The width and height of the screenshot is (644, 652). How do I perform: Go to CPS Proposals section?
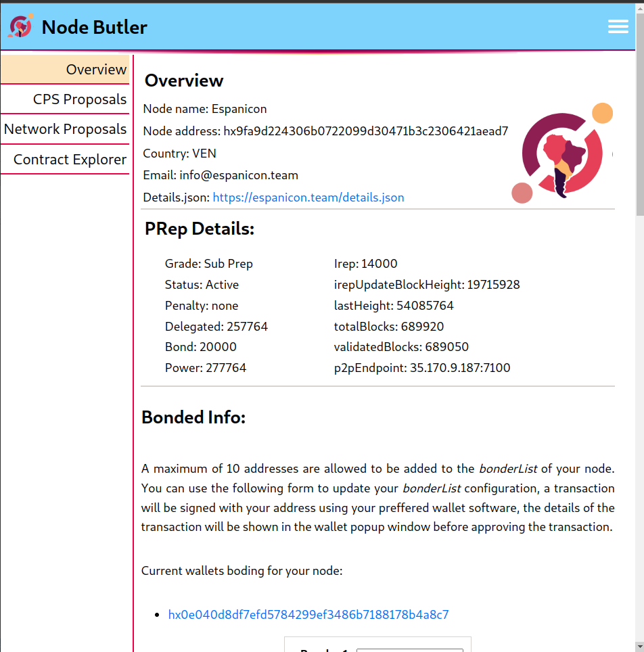[x=65, y=99]
